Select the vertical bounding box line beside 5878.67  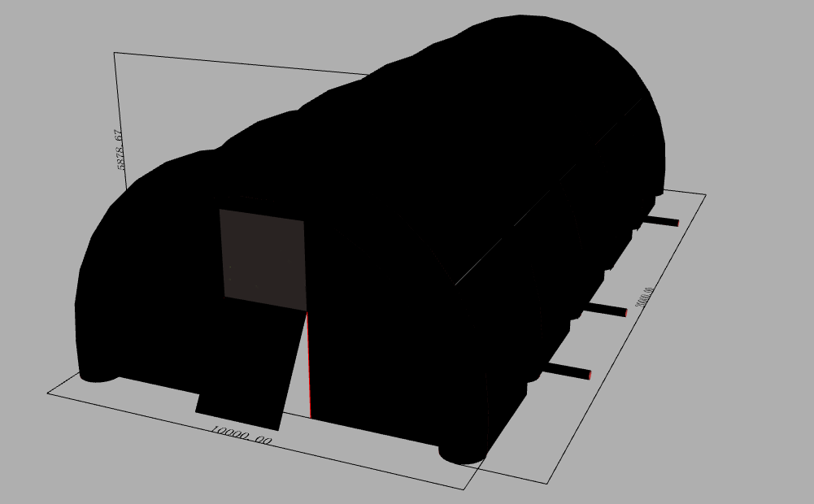(x=120, y=120)
